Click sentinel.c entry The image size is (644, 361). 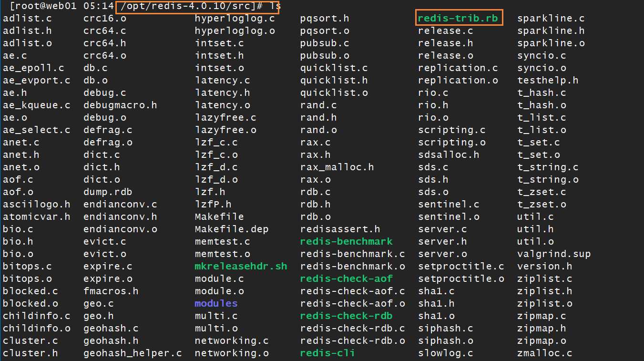(449, 204)
